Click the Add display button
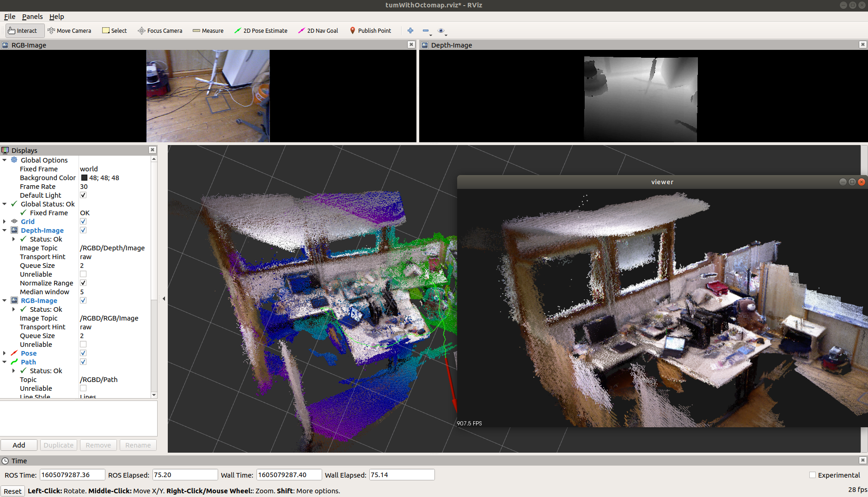Viewport: 868px width, 497px height. [19, 445]
